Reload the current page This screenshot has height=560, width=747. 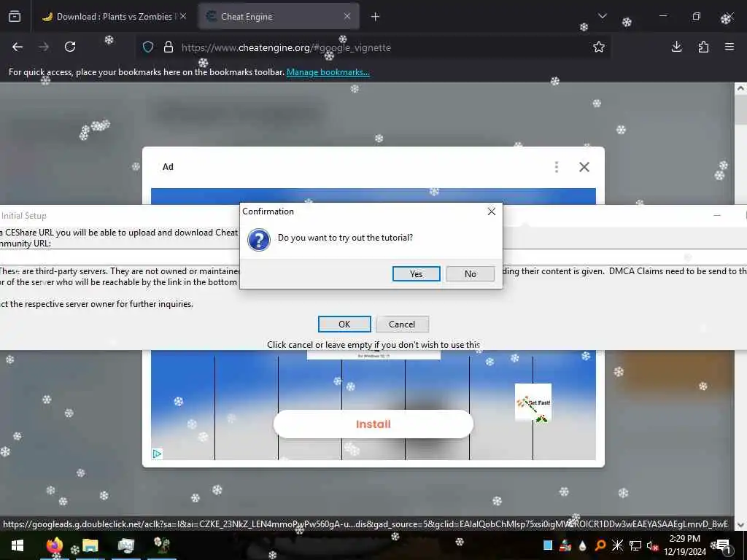tap(70, 47)
